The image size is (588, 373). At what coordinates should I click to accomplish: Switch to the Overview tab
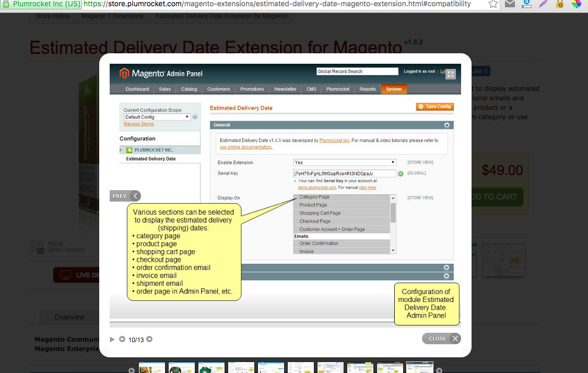pos(69,317)
